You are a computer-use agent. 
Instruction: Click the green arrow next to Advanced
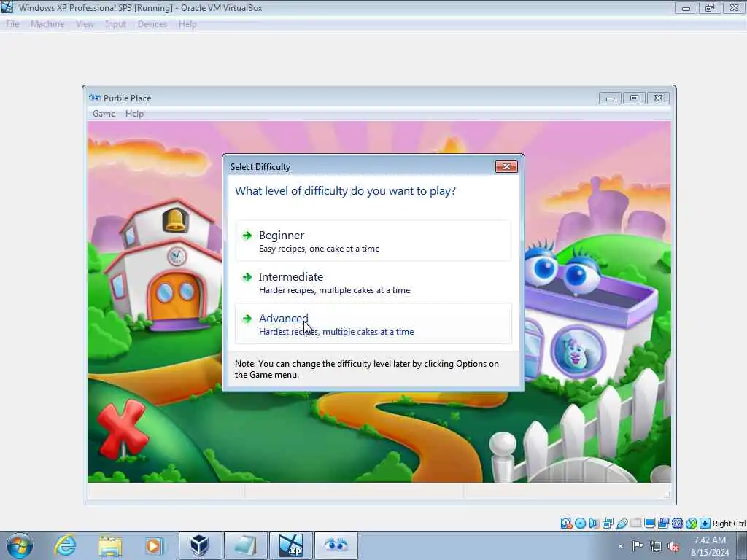(247, 318)
